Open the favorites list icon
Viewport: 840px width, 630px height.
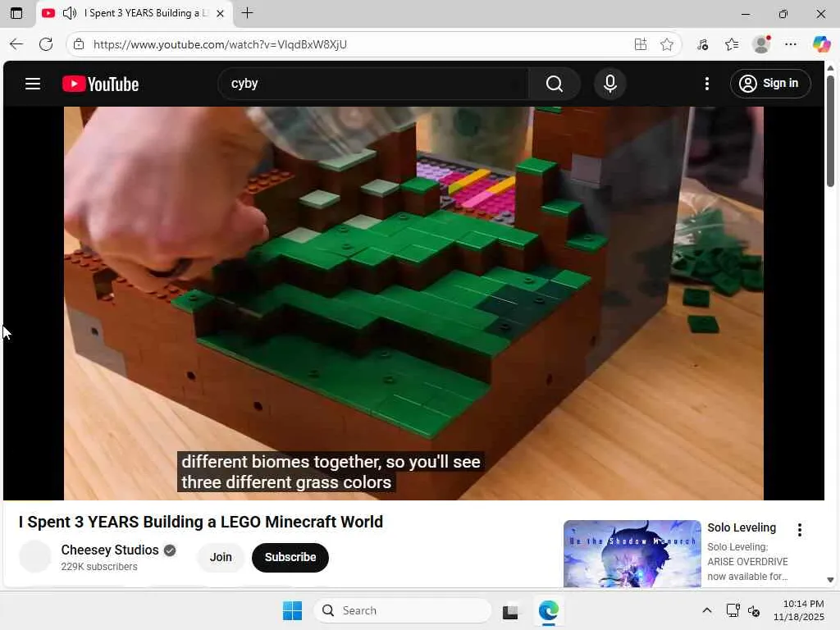(732, 44)
